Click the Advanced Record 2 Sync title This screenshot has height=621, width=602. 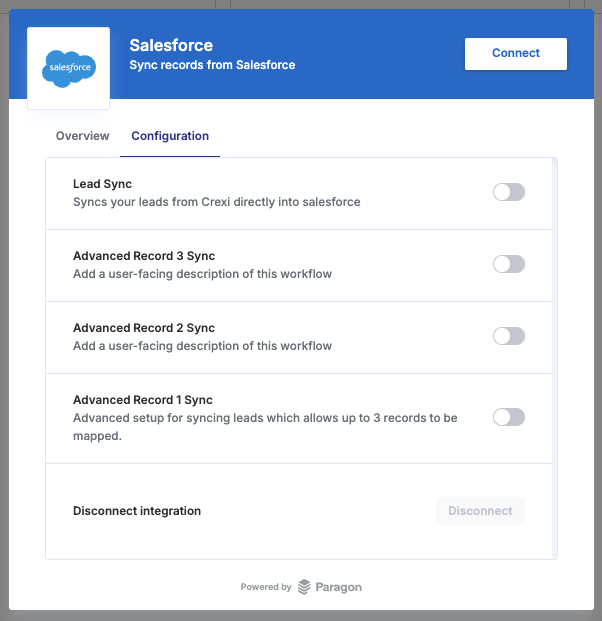point(143,328)
